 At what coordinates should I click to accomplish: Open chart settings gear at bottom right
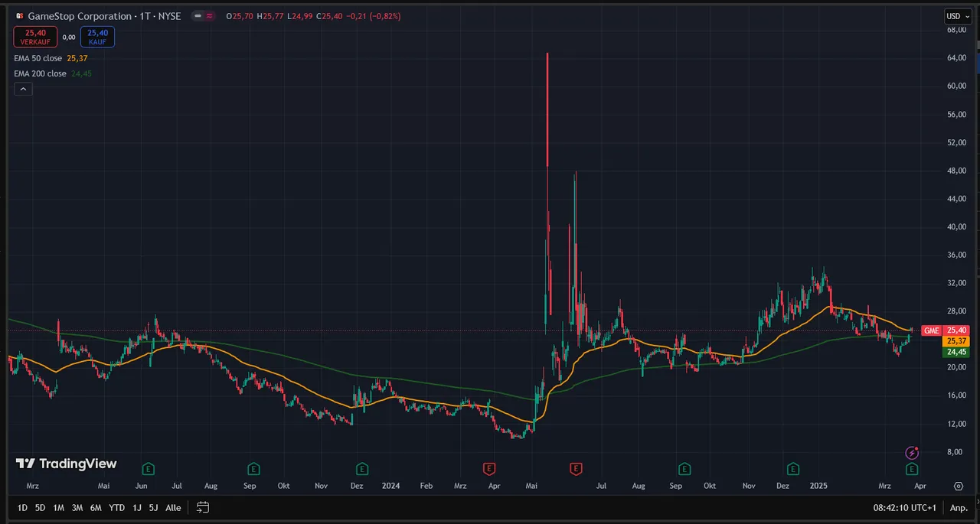(x=958, y=486)
